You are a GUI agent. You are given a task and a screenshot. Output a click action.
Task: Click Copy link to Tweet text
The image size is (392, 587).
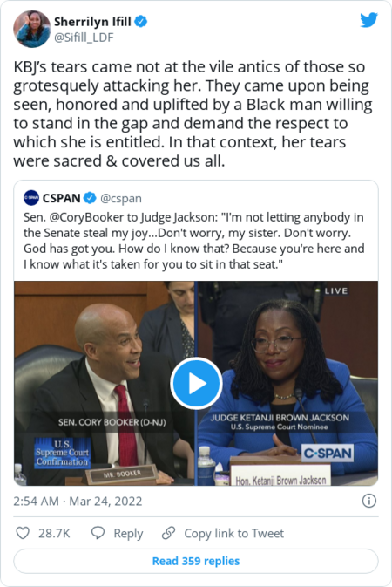click(233, 533)
